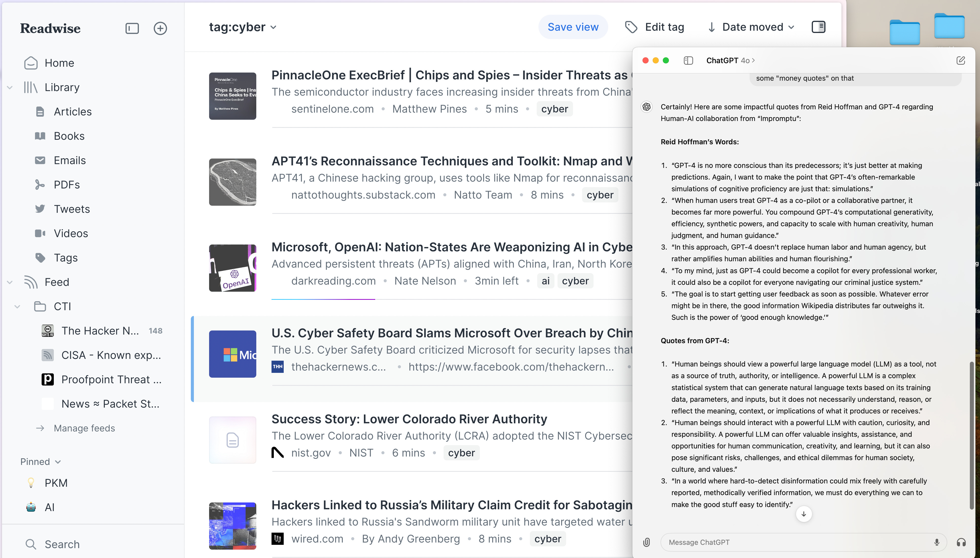
Task: Open the Date moved sort dropdown
Action: coord(758,27)
